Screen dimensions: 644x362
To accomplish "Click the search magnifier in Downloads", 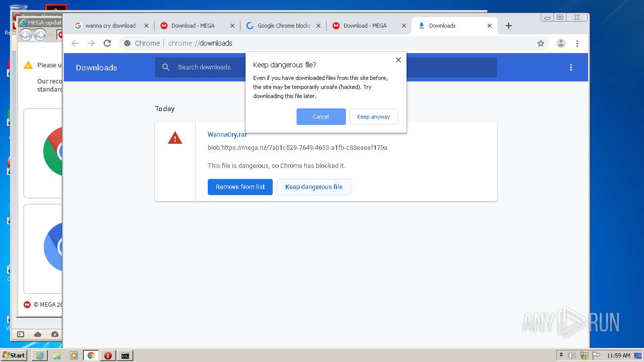I will pyautogui.click(x=166, y=67).
